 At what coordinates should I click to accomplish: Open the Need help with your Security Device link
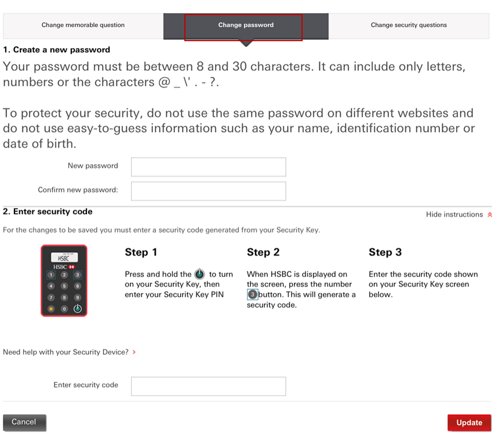click(x=66, y=352)
